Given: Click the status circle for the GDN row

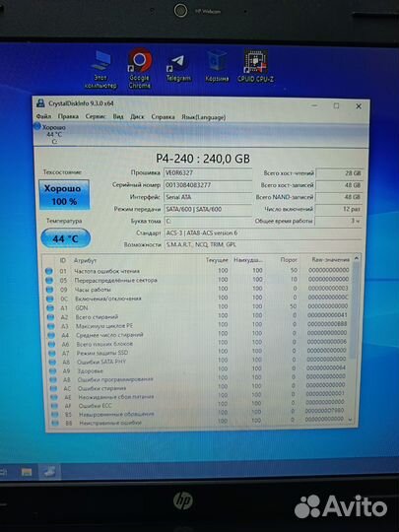Looking at the screenshot, I should pos(50,307).
